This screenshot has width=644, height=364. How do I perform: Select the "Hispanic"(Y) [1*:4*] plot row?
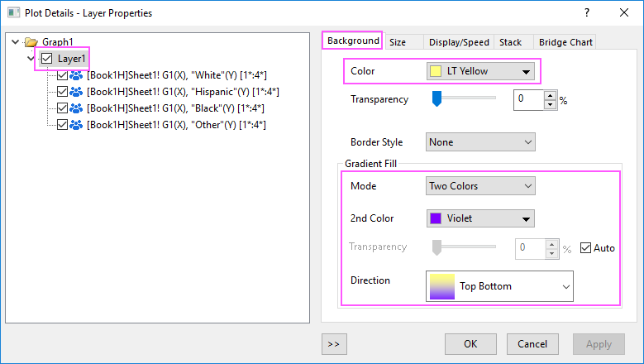coord(183,92)
